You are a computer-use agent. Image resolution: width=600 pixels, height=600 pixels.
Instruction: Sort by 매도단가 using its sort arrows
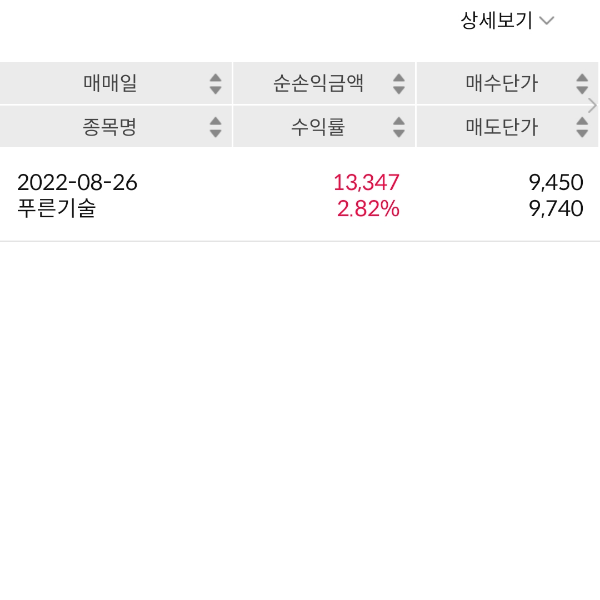pos(582,127)
